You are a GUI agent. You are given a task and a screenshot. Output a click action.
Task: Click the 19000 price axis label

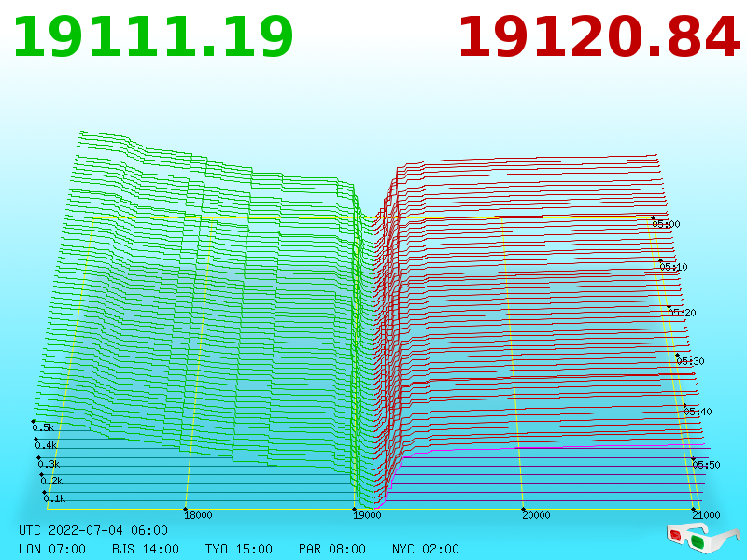[x=367, y=515]
